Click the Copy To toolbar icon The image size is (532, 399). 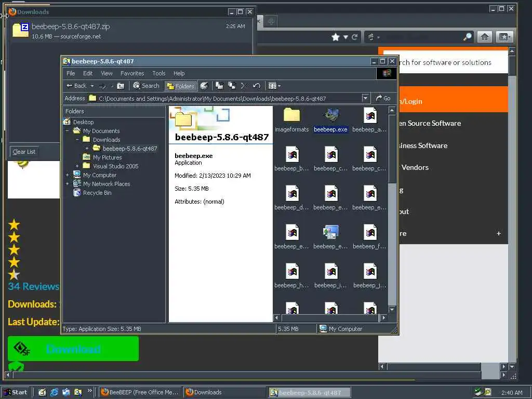tap(232, 86)
